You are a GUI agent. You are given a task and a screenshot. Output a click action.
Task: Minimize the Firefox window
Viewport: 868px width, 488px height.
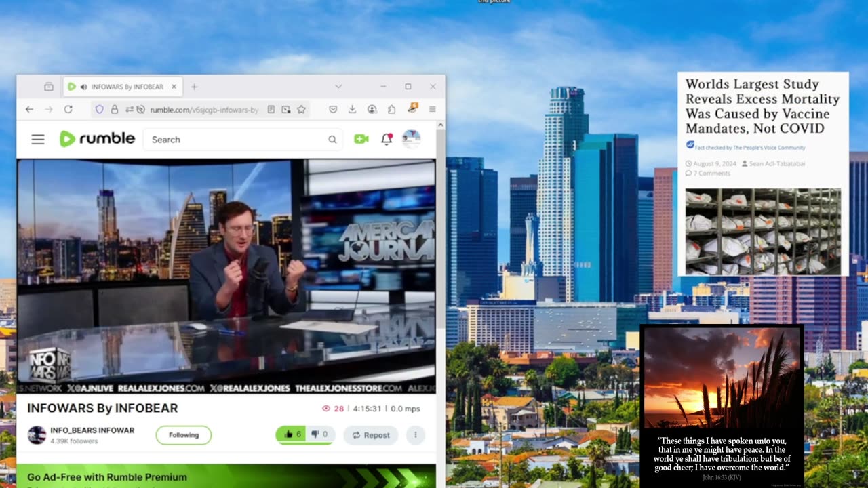pyautogui.click(x=383, y=87)
